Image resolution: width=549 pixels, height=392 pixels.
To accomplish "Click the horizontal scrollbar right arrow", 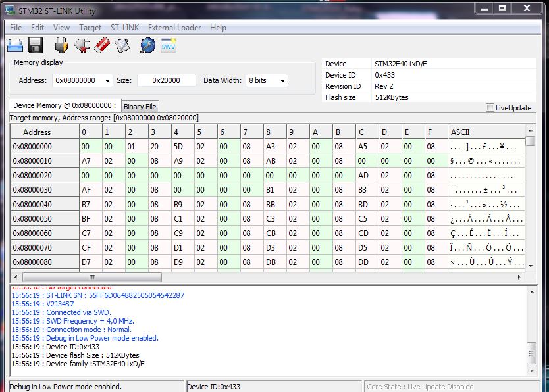I will pos(519,277).
